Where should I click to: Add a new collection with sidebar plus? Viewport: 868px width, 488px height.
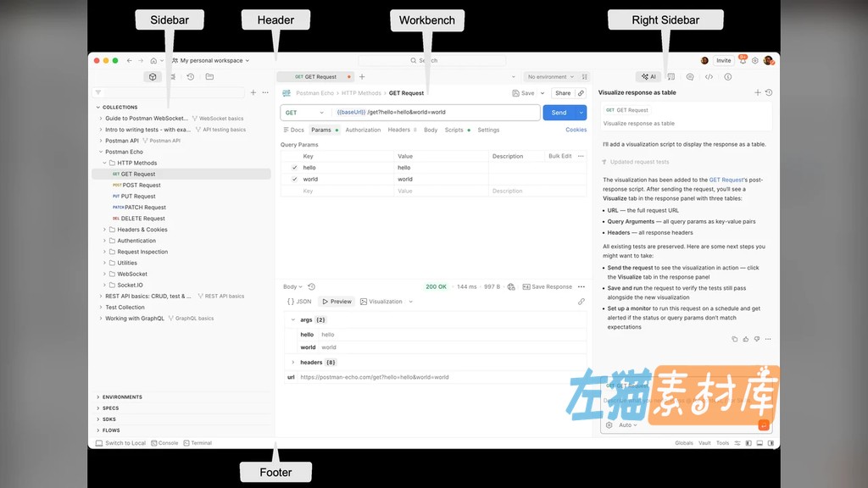tap(253, 92)
